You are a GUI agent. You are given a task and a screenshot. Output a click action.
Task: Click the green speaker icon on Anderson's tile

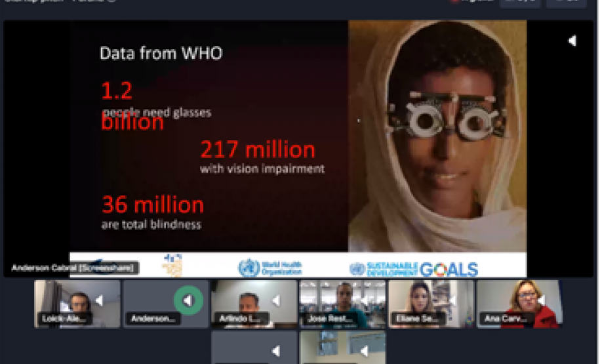tap(188, 300)
